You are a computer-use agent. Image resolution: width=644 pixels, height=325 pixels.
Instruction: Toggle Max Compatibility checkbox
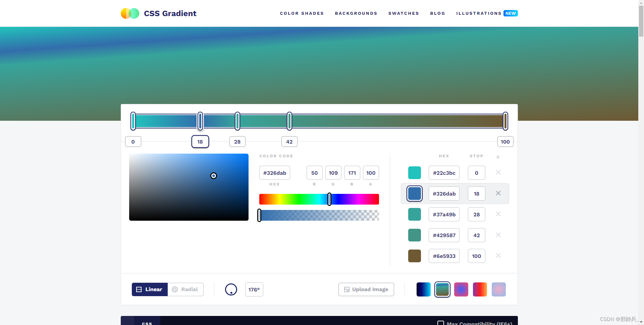tap(441, 323)
